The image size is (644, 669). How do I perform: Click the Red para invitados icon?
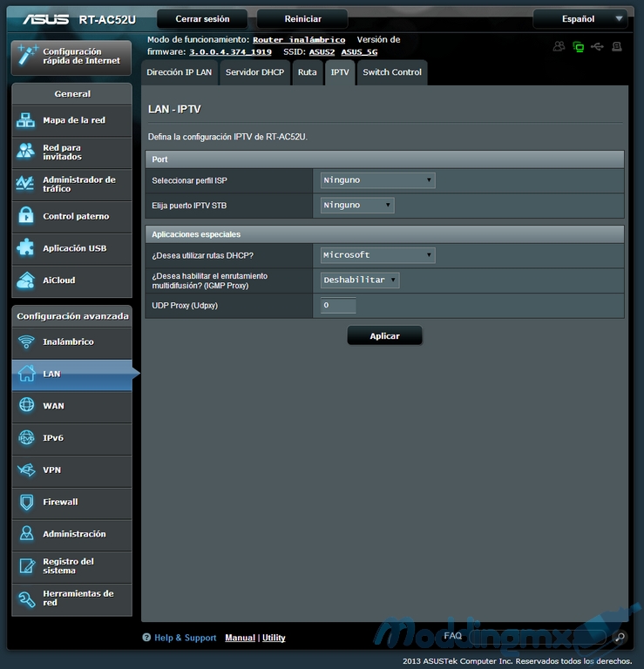pos(25,151)
